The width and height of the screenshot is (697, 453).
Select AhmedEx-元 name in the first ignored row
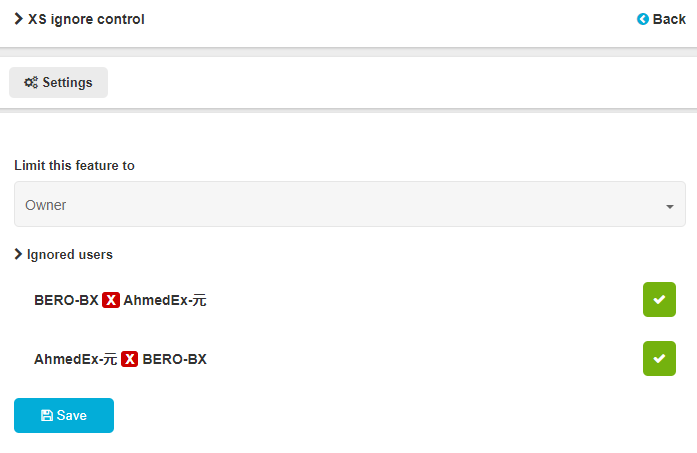pyautogui.click(x=165, y=300)
